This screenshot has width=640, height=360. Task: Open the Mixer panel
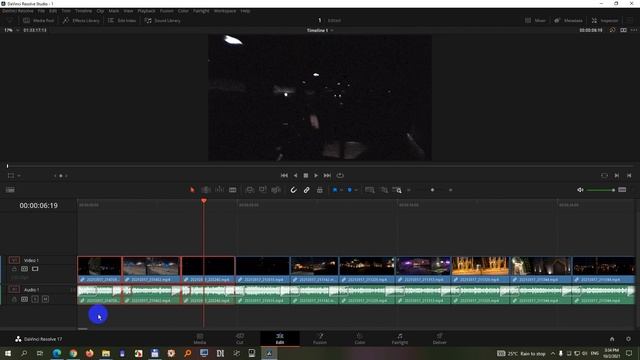[x=535, y=20]
